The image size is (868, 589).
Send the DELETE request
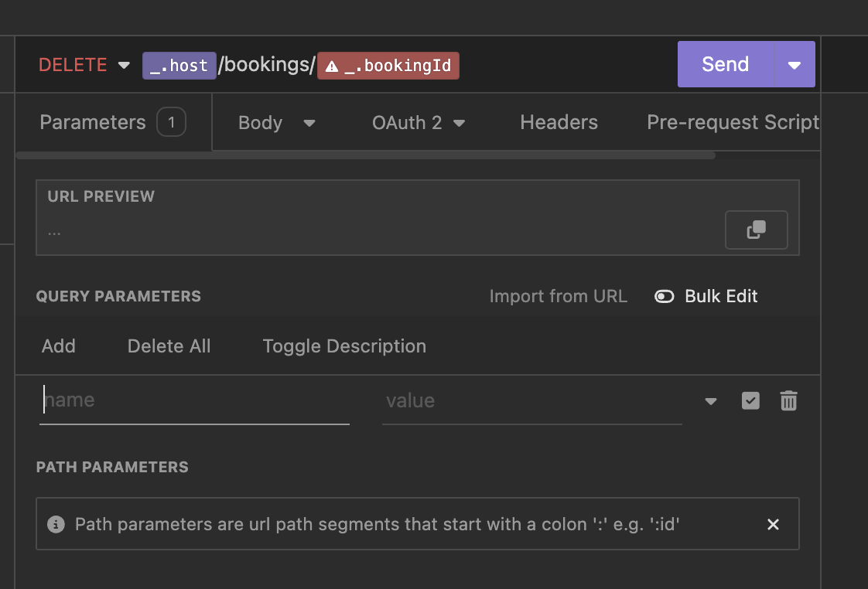(x=725, y=65)
